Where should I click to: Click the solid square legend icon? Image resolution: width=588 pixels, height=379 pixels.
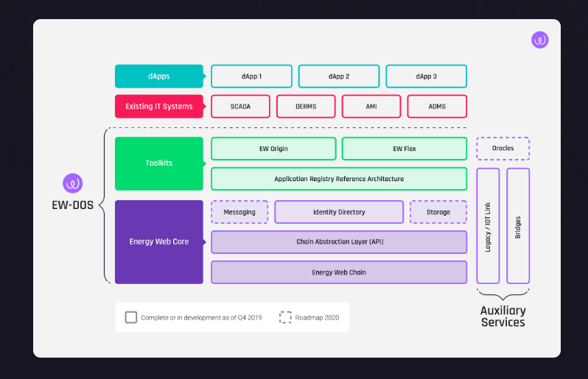click(131, 317)
